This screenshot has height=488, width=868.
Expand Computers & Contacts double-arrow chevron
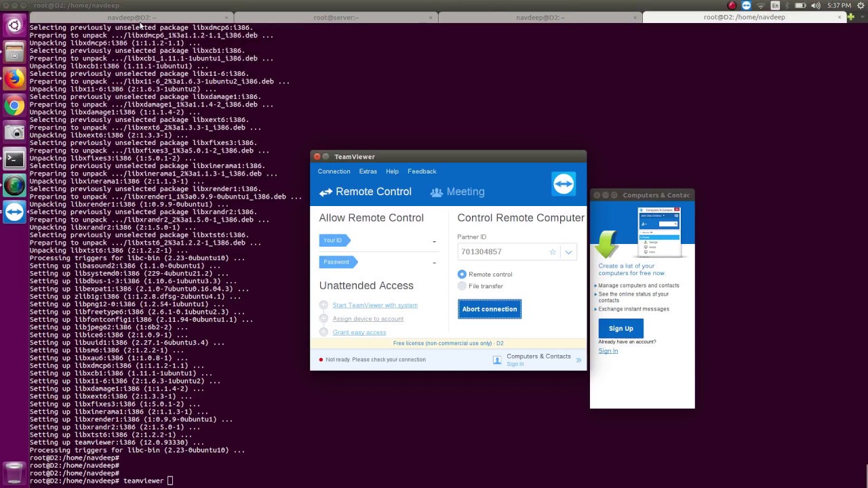(578, 360)
